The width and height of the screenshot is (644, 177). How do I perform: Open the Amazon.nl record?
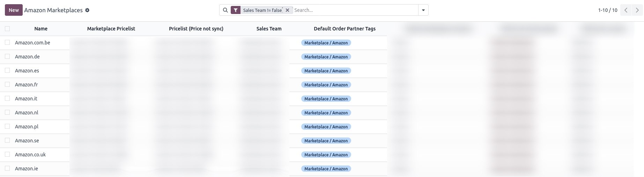(x=27, y=113)
